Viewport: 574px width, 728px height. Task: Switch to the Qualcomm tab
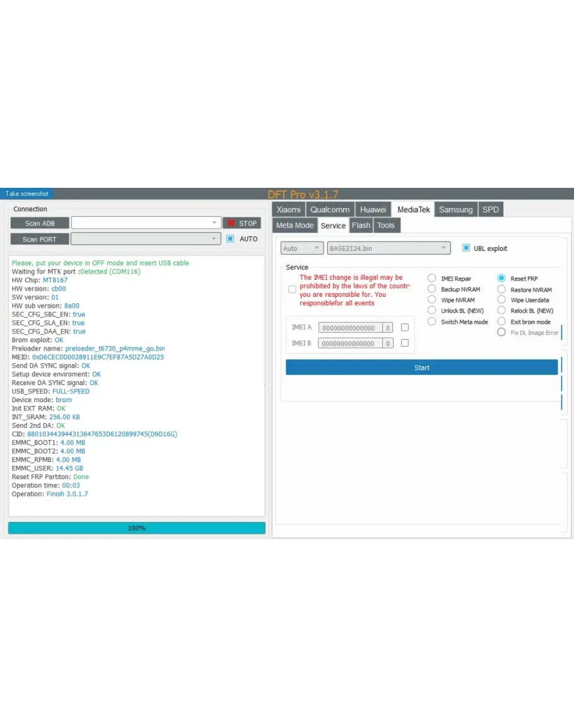(x=330, y=210)
